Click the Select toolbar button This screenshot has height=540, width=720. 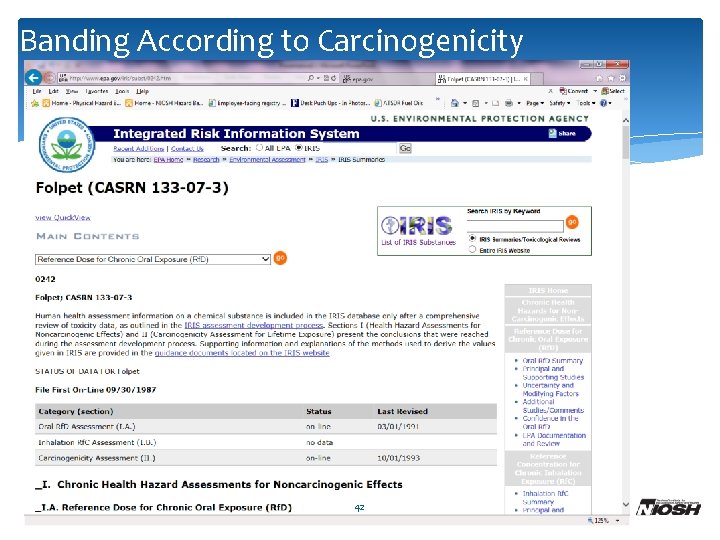tap(613, 91)
